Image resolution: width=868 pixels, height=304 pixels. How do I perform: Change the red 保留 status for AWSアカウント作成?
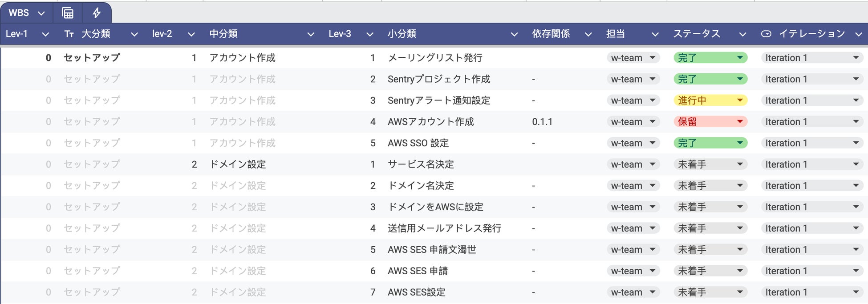click(x=739, y=122)
